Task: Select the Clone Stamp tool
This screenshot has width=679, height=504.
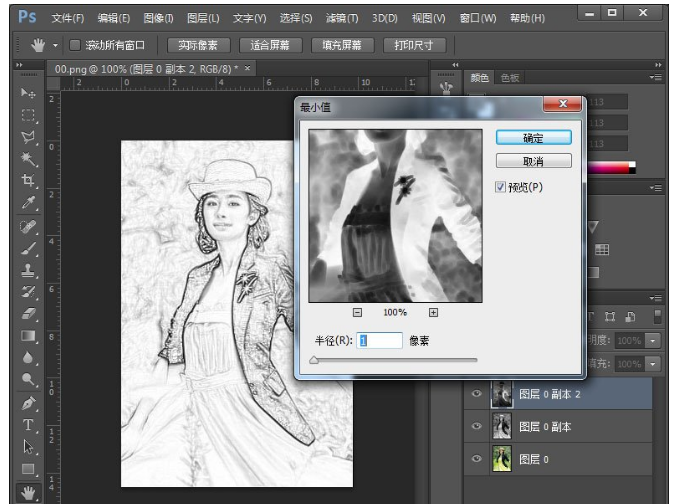Action: point(28,270)
